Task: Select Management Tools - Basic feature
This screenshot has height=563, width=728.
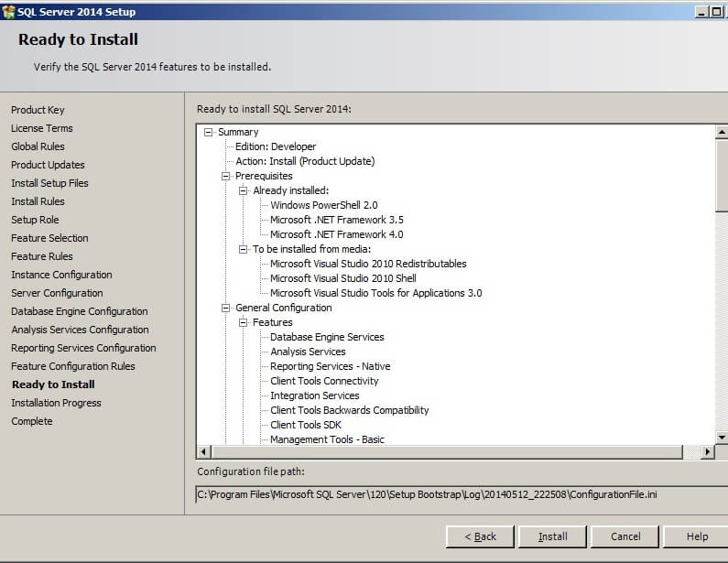Action: click(x=327, y=439)
